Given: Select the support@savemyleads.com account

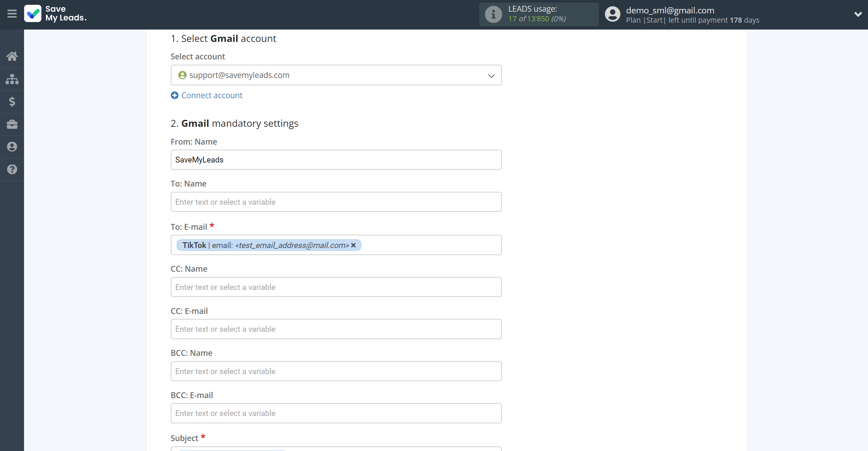Looking at the screenshot, I should click(336, 75).
